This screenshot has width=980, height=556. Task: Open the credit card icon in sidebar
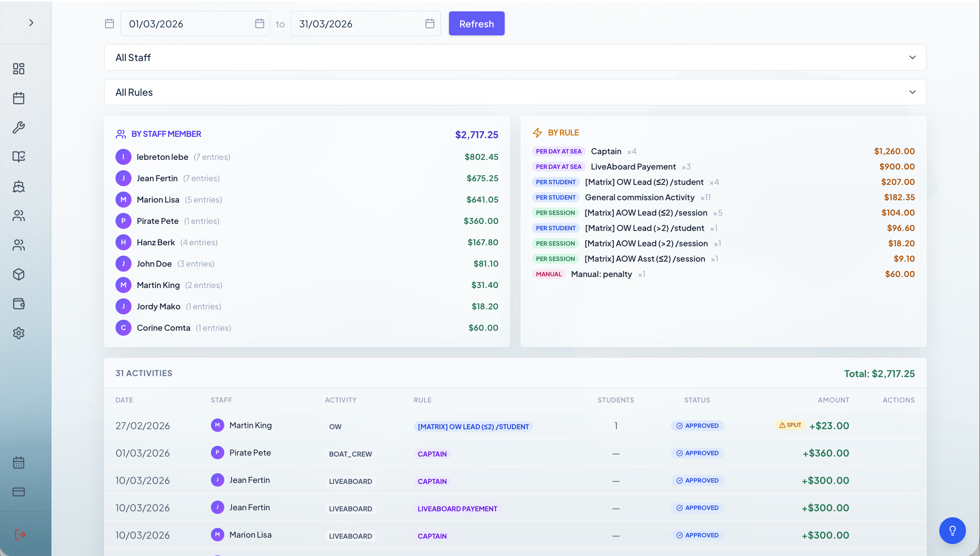click(x=19, y=492)
